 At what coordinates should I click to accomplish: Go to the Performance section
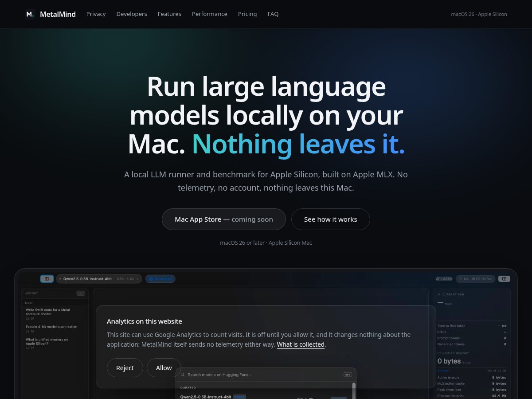pyautogui.click(x=210, y=14)
